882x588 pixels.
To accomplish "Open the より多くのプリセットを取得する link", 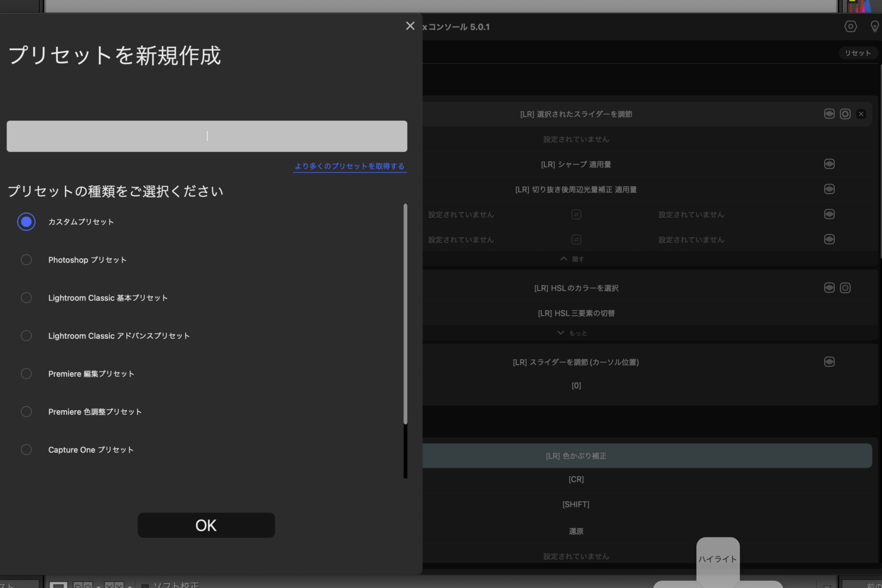I will tap(350, 166).
